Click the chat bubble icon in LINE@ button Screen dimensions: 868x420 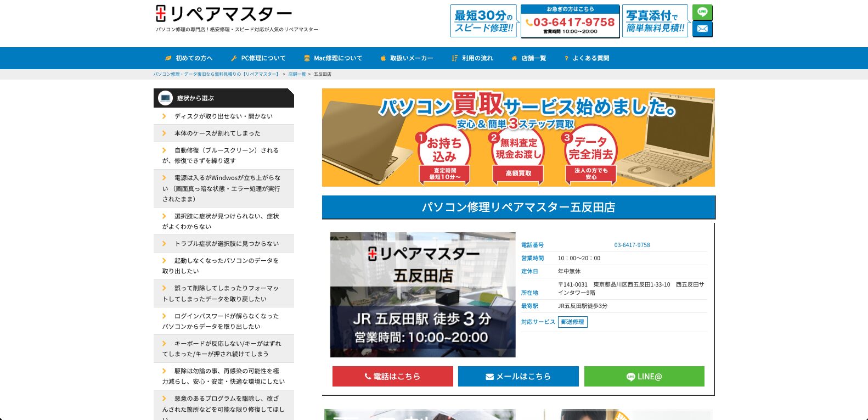[x=630, y=377]
